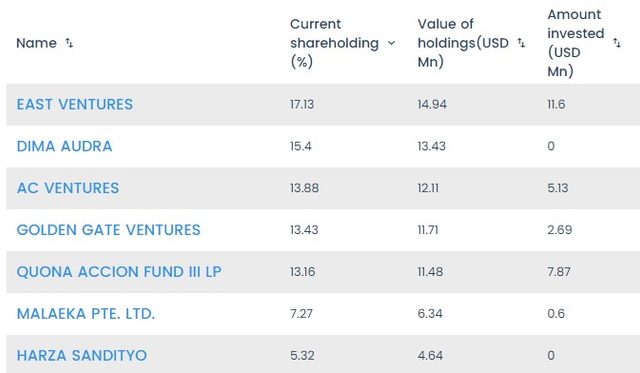Screen dimensions: 640x373
Task: Select the 11.6 amount invested cell
Action: (556, 104)
